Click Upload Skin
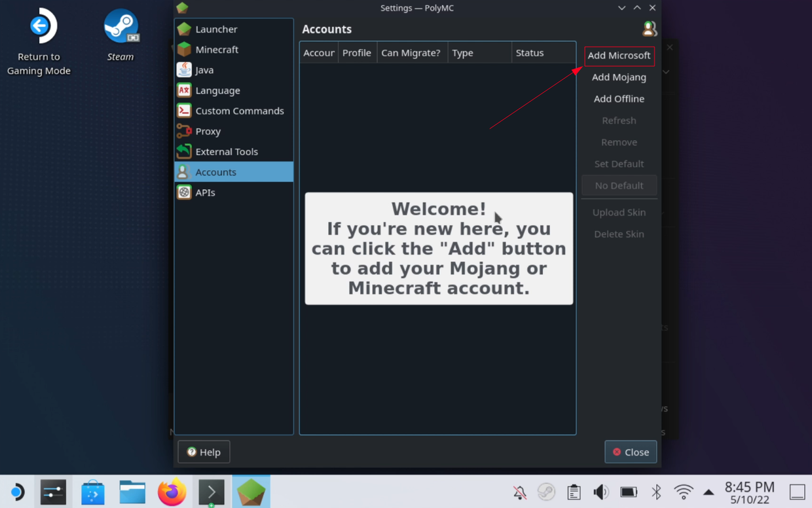Screen dimensions: 812x508 tap(619, 212)
